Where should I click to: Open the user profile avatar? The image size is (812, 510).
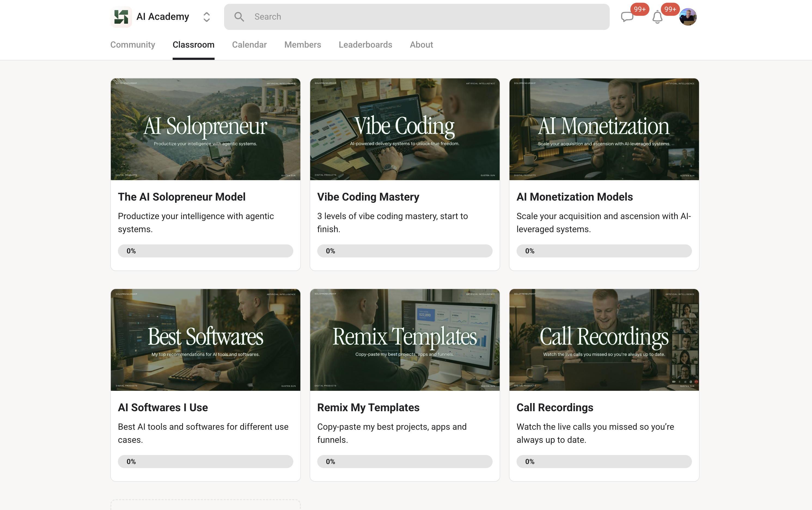coord(688,17)
